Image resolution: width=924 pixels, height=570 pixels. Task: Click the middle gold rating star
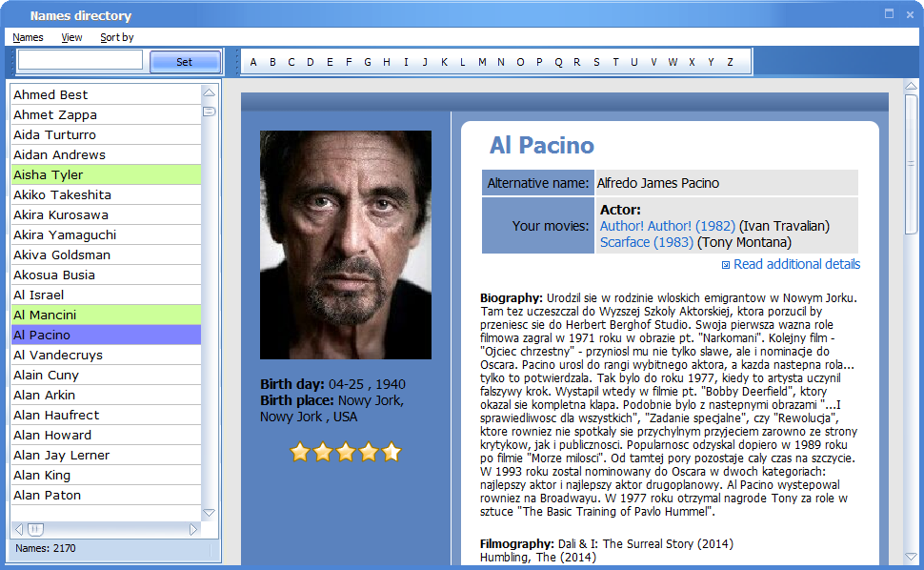[x=346, y=452]
